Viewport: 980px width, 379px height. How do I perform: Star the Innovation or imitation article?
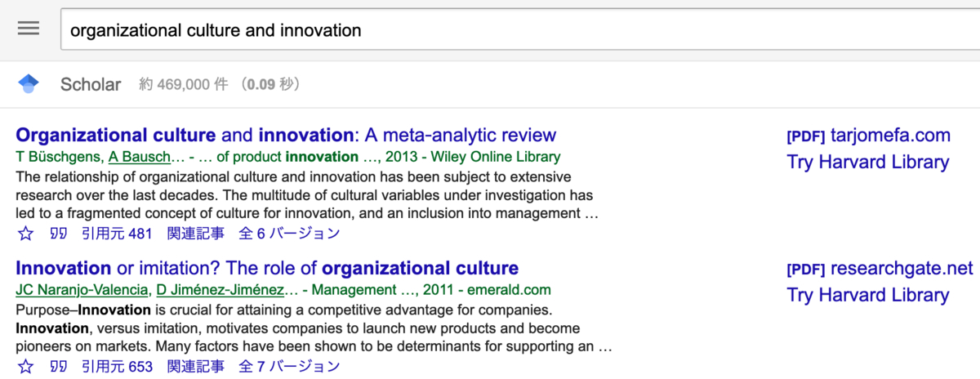coord(25,367)
